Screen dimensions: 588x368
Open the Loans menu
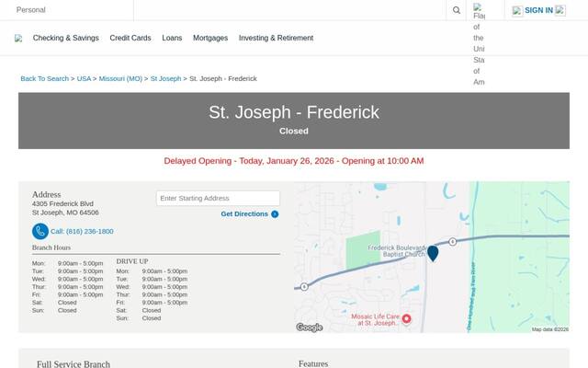(172, 38)
